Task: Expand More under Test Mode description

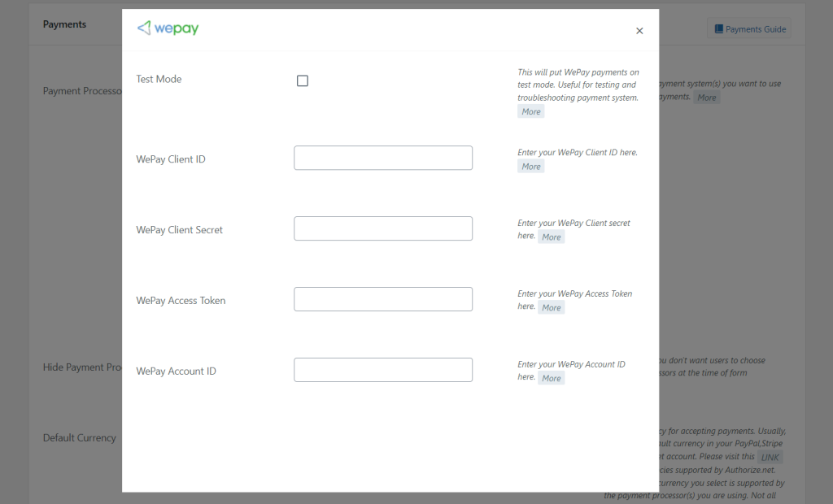Action: (530, 111)
